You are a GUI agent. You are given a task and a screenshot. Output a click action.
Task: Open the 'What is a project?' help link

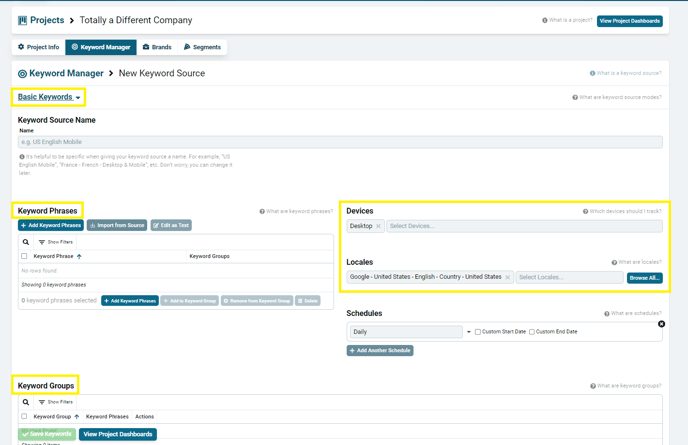(x=567, y=20)
